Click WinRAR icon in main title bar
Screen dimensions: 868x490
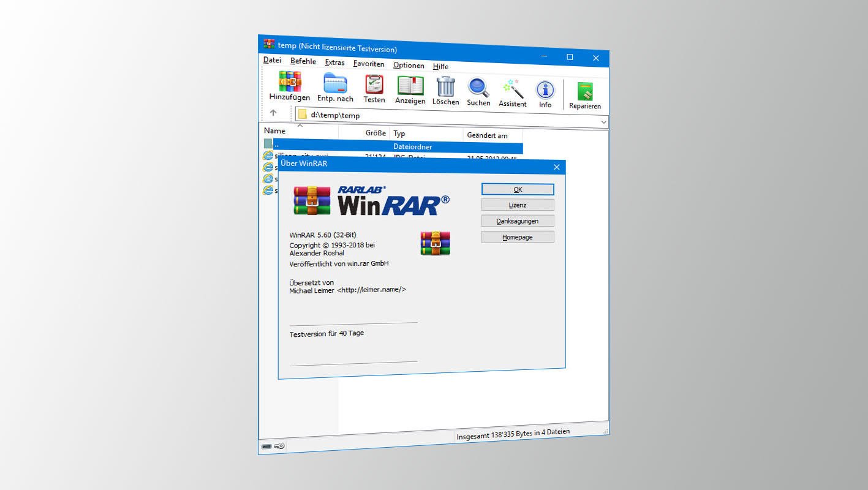coord(269,44)
